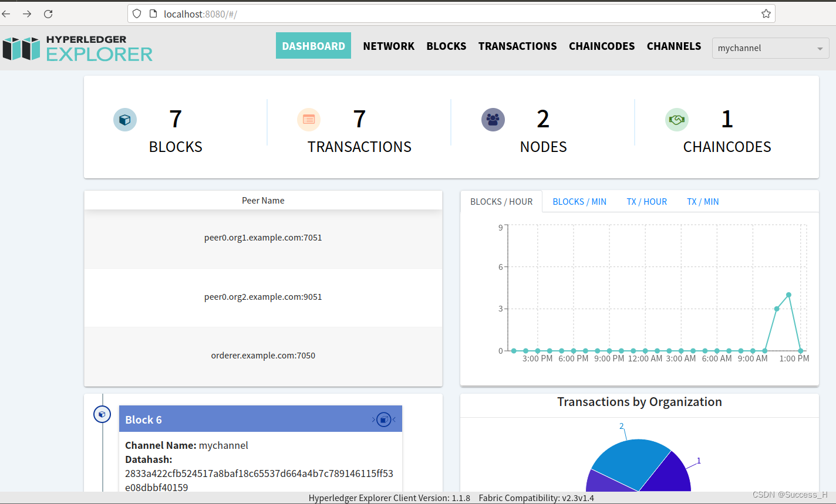Click the cube icon next to Blocks
836x504 pixels.
[x=125, y=120]
